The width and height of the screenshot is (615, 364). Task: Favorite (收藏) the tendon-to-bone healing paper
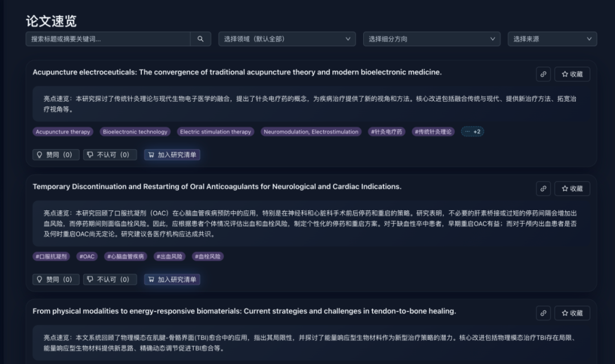point(572,313)
